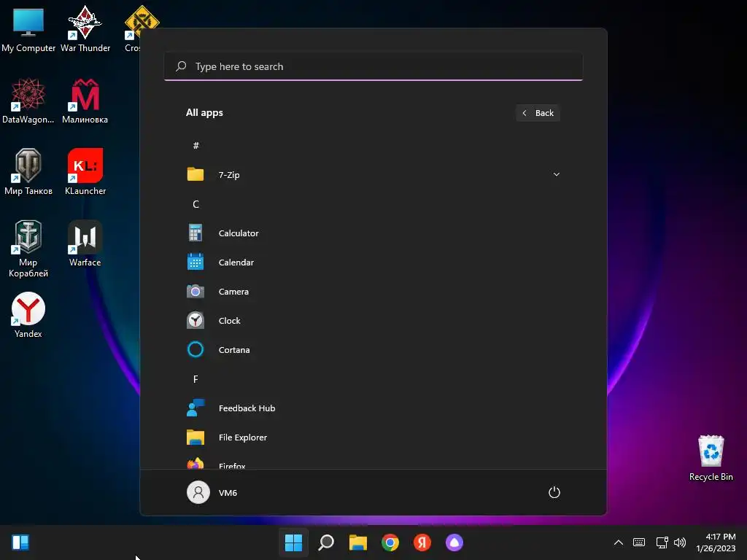Go Back to pinned apps
747x560 pixels.
pos(538,113)
